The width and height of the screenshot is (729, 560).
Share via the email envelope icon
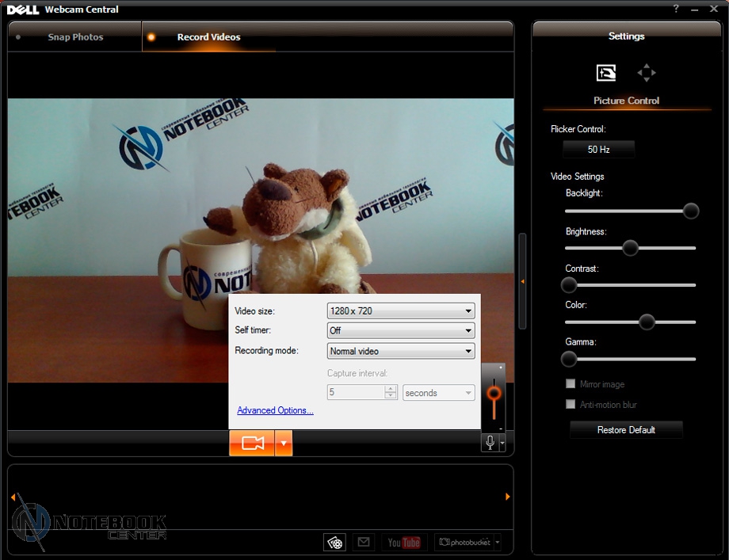[x=363, y=543]
